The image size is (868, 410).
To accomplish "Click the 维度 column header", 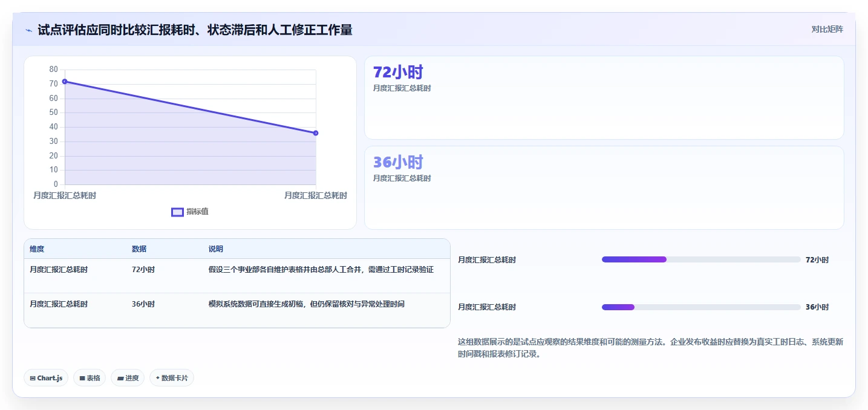I will tap(37, 249).
